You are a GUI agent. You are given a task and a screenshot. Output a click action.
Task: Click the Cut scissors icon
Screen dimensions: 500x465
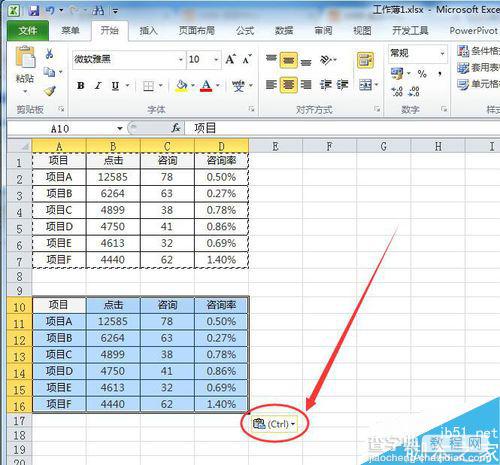point(49,53)
